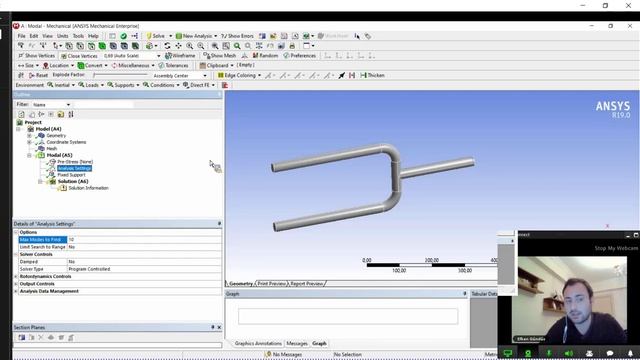The height and width of the screenshot is (360, 640).
Task: Expand Rotordynamics Controls section
Action: [x=16, y=276]
